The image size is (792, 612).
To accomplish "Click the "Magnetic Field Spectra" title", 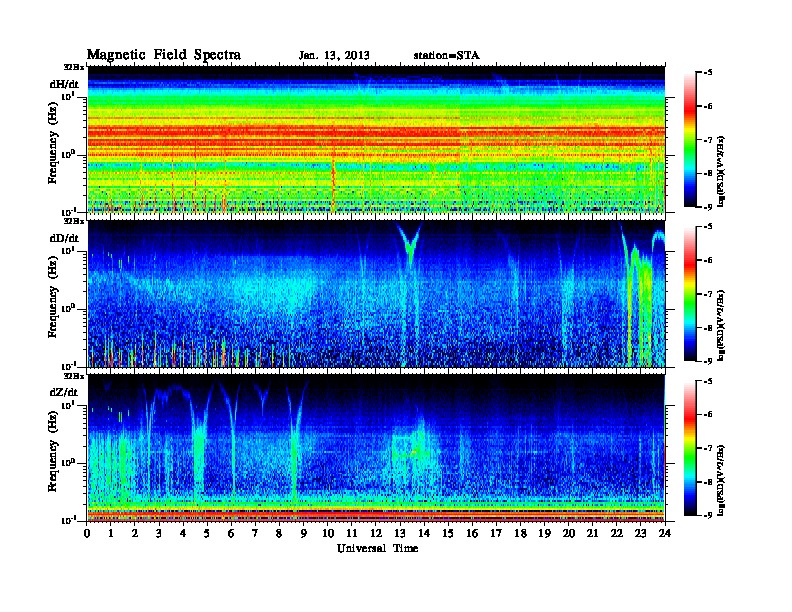I will [x=164, y=55].
